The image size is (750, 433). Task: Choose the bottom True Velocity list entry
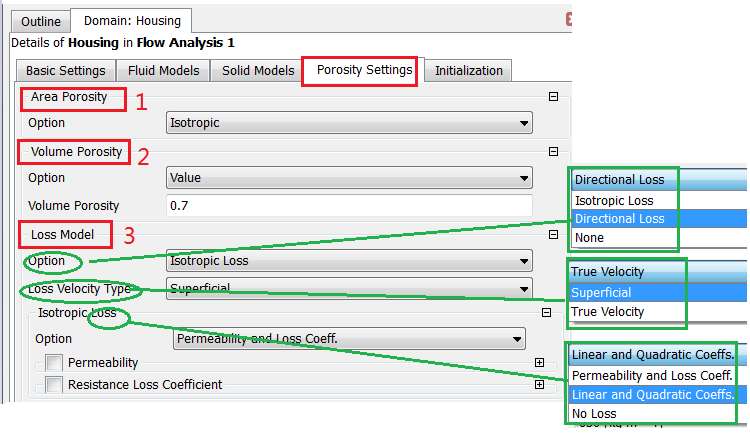tap(658, 312)
